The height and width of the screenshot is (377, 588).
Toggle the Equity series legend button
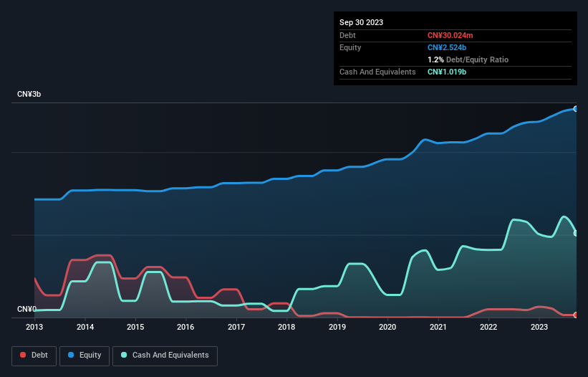(x=85, y=355)
